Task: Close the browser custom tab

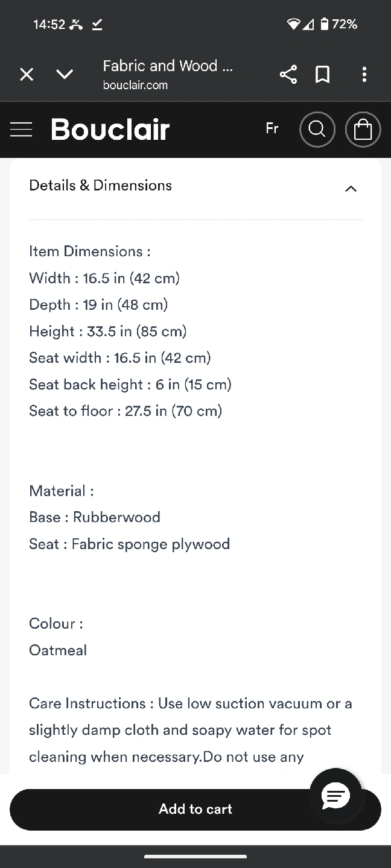Action: 27,74
